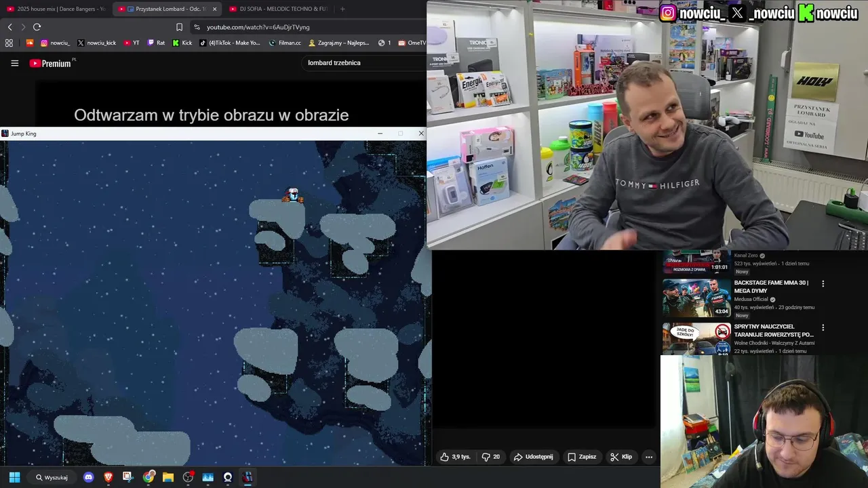This screenshot has height=488, width=868.
Task: Reload the YouTube page
Action: (37, 27)
